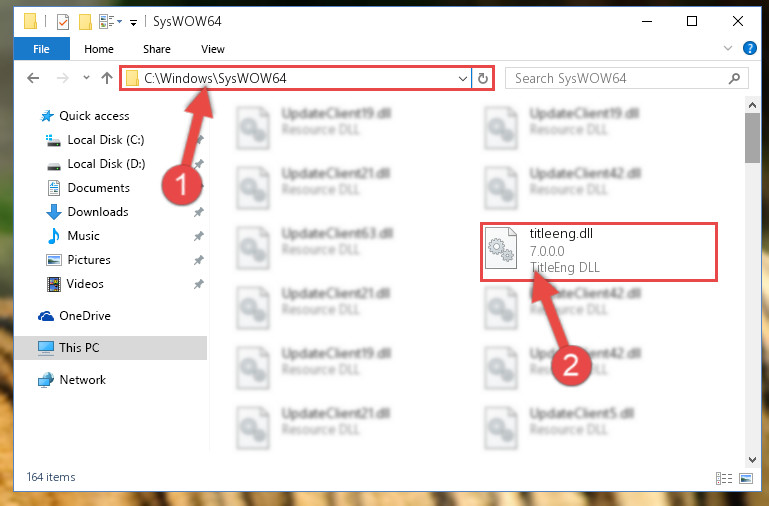Screen dimensions: 769x506
Task: Select the titleeng.dll file
Action: point(598,252)
